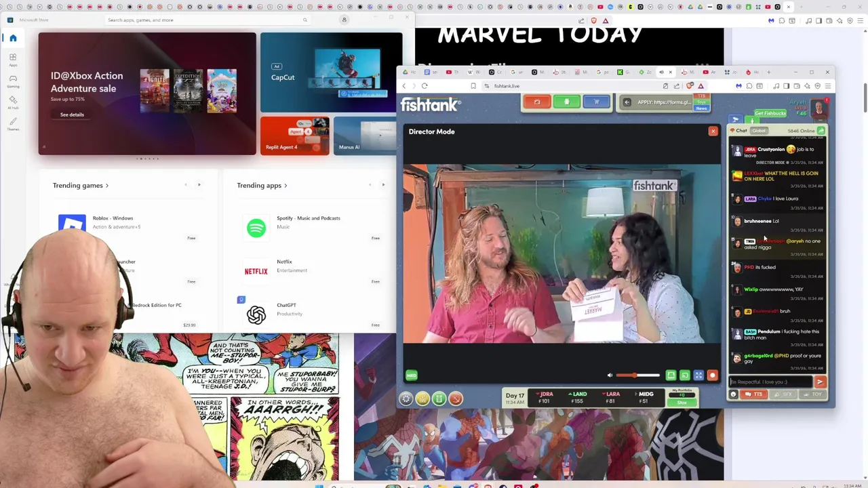Mute the stream with the speaker icon
Viewport: 868px width, 488px height.
coord(610,375)
